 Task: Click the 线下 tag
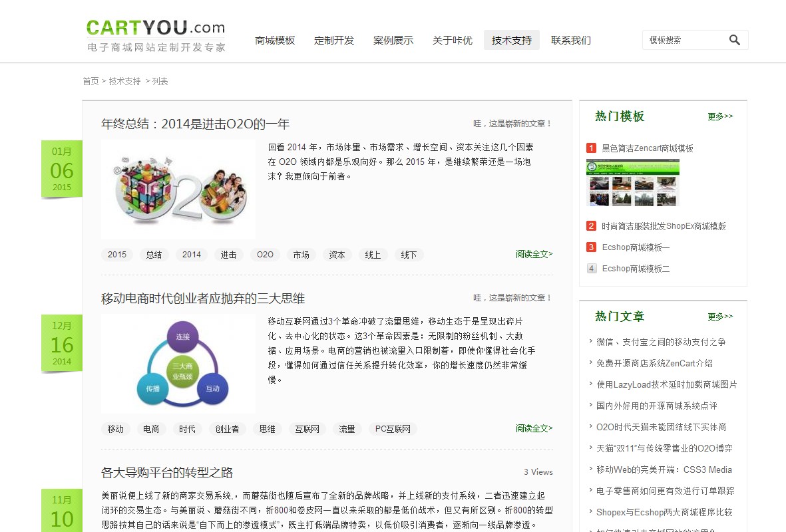[409, 255]
